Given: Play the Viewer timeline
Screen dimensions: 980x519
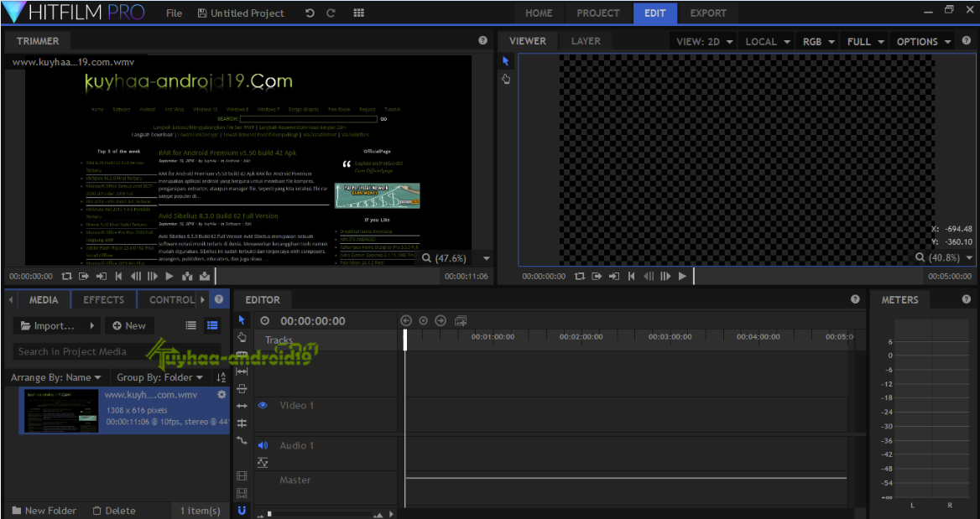Looking at the screenshot, I should coord(682,276).
